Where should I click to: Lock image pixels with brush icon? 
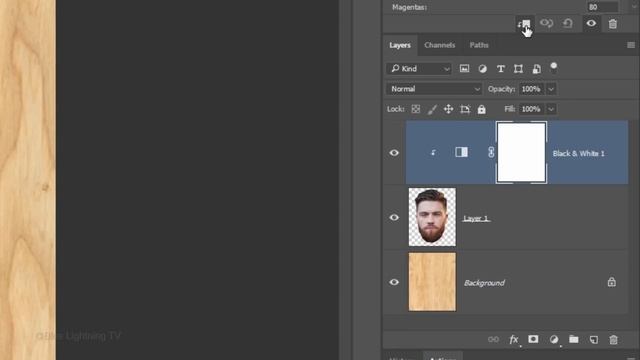pyautogui.click(x=432, y=109)
